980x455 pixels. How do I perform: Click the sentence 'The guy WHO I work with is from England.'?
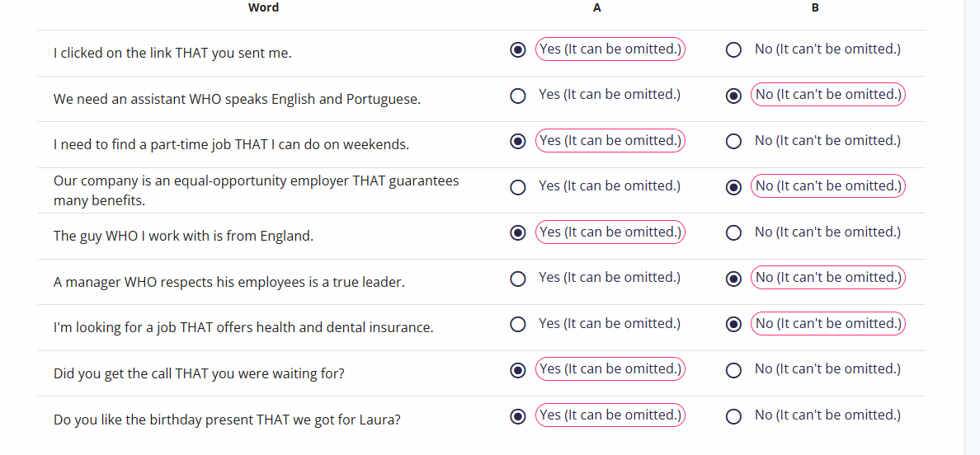pyautogui.click(x=183, y=237)
